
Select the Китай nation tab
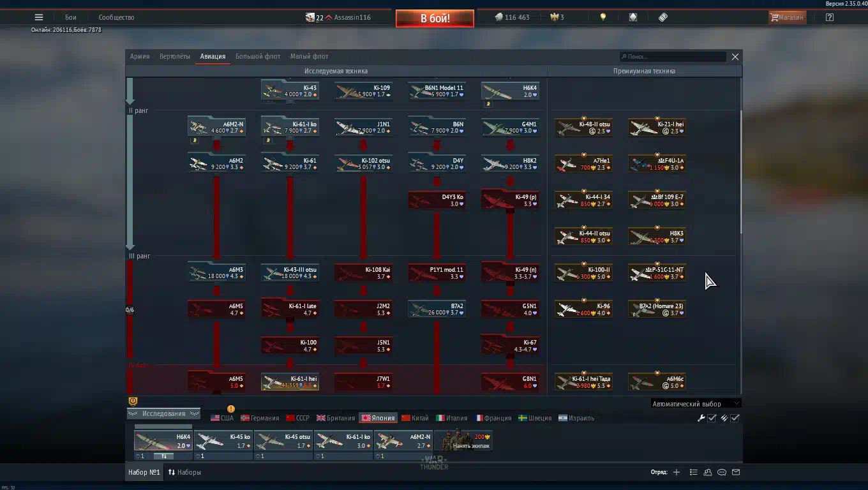click(415, 418)
